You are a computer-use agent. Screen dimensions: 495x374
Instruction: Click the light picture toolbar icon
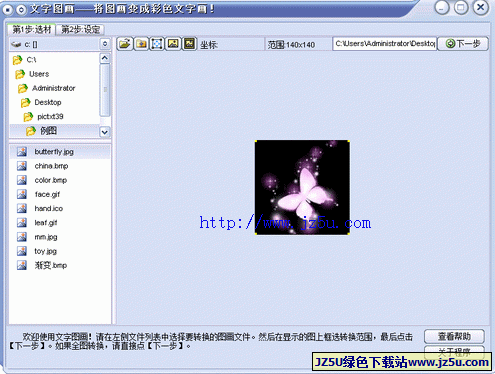point(173,44)
